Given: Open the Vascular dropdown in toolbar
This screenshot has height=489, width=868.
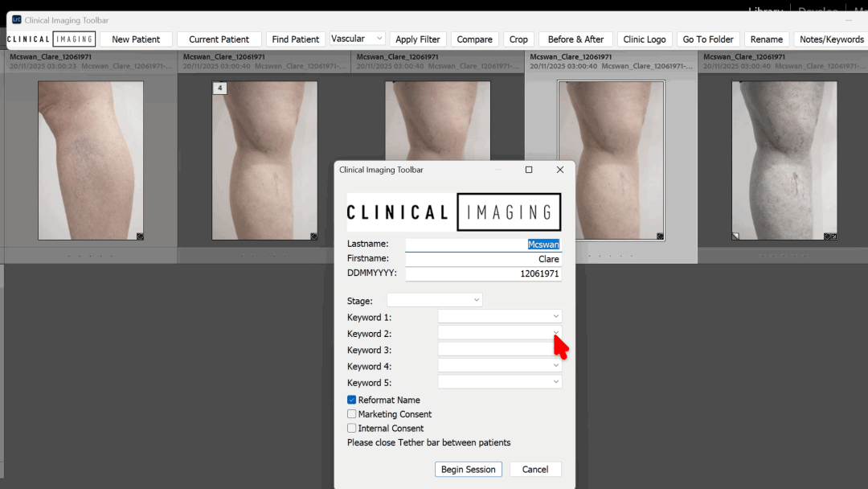Looking at the screenshot, I should [357, 39].
